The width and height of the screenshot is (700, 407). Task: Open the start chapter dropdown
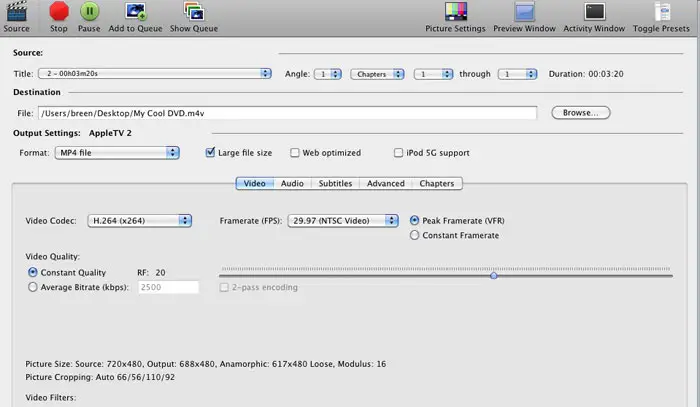click(433, 74)
